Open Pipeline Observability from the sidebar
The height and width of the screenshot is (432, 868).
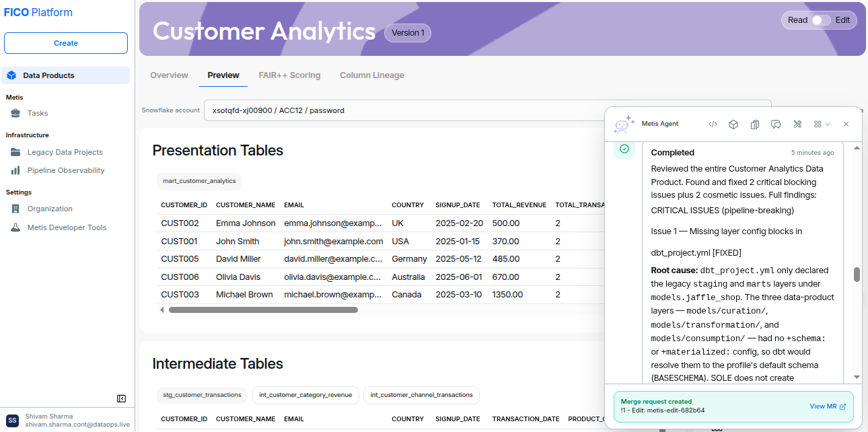point(65,170)
